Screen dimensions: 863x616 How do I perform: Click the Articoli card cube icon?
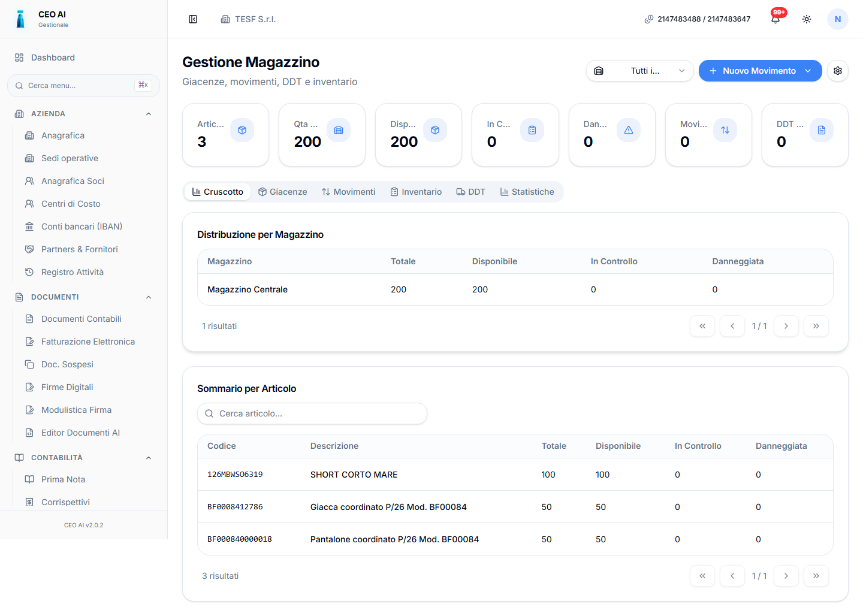242,130
